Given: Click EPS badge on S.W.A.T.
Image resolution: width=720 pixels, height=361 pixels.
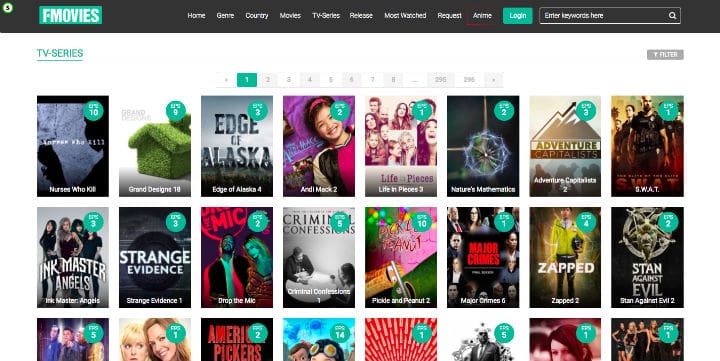Looking at the screenshot, I should pyautogui.click(x=668, y=111).
